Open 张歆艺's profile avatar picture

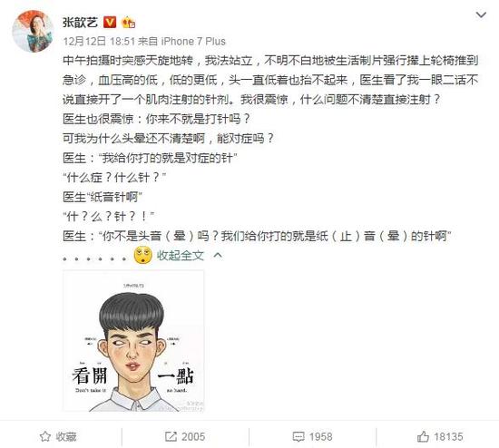(x=33, y=31)
